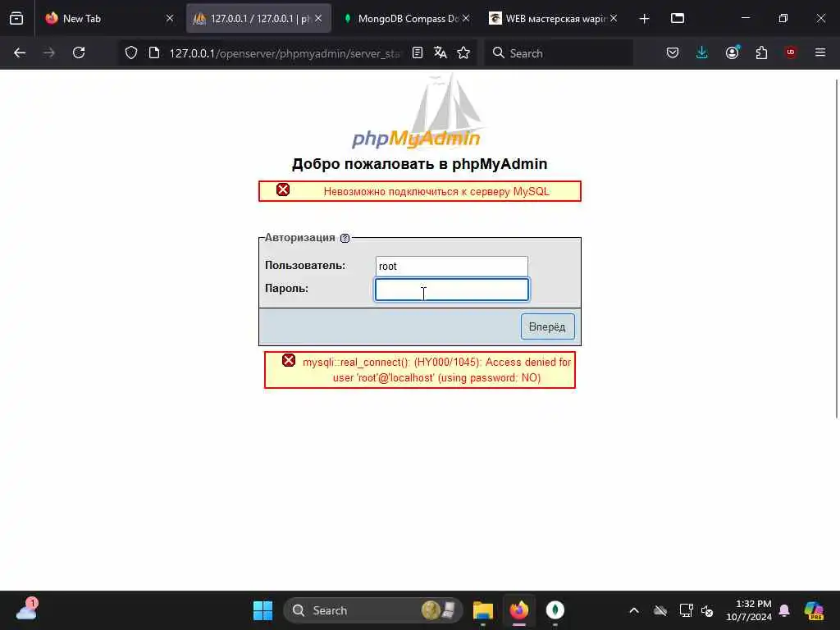840x630 pixels.
Task: Click the muted volume tray icon
Action: point(707,610)
